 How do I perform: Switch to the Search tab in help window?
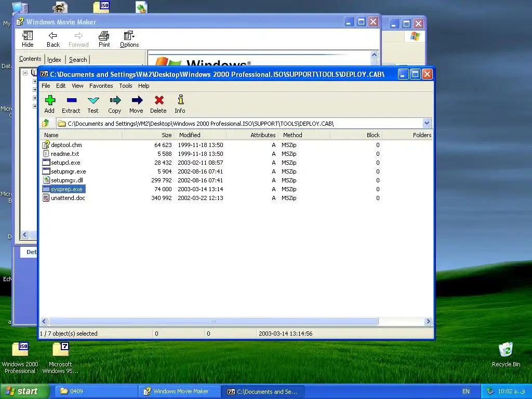[78, 60]
